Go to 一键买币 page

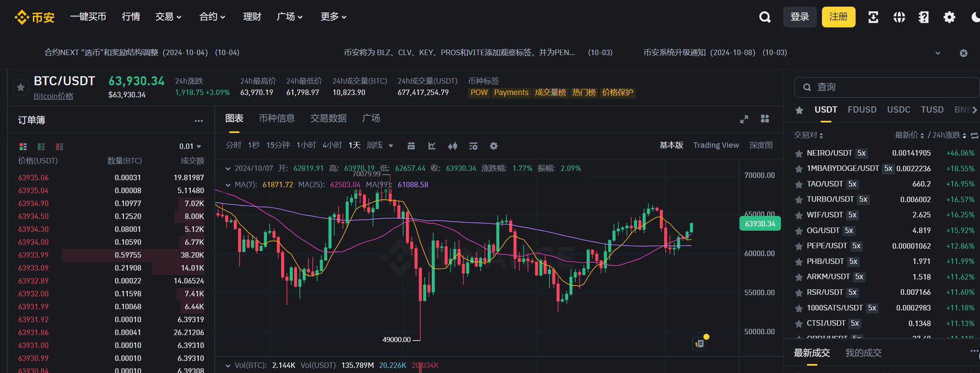(88, 17)
